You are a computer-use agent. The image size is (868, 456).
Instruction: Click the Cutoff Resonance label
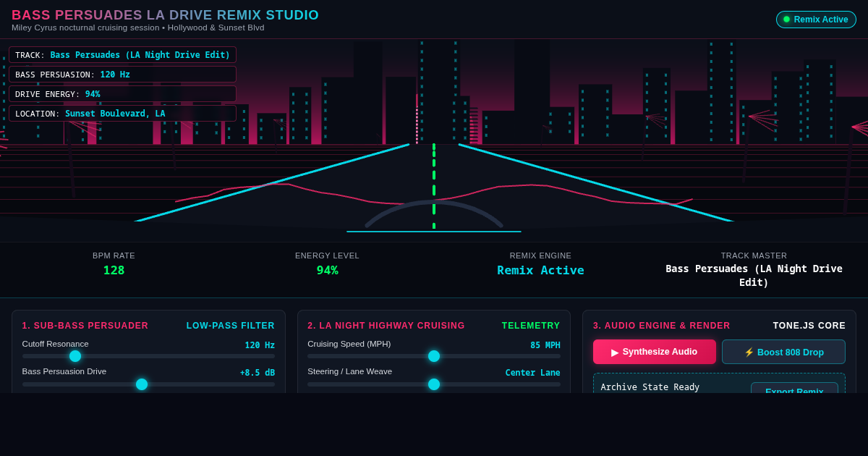tap(56, 344)
